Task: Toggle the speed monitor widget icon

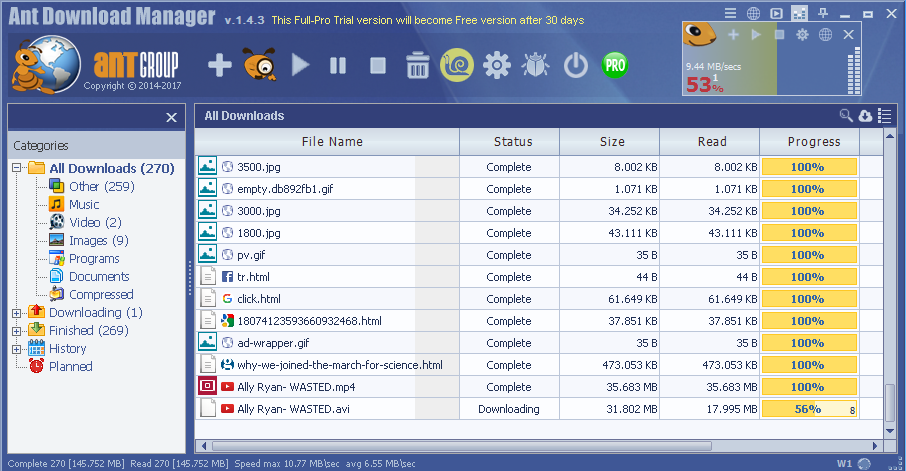Action: 799,13
